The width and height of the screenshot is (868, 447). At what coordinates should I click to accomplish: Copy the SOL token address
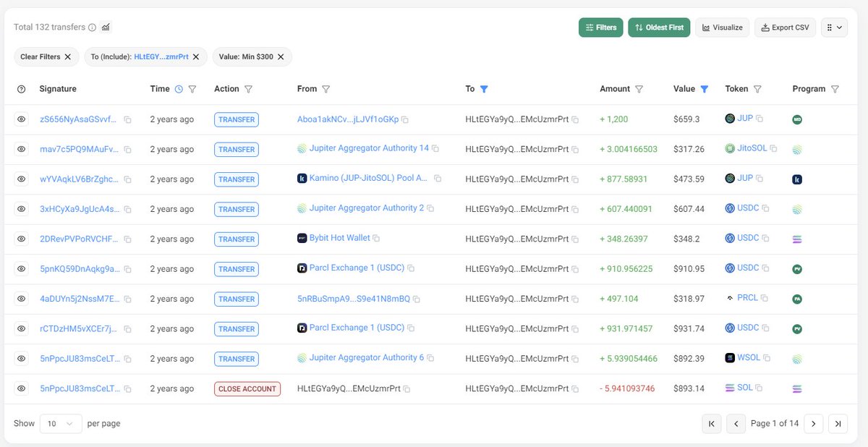coord(759,388)
